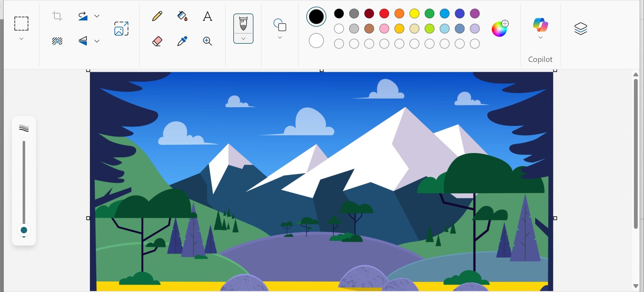Viewport: 644px width, 292px height.
Task: Select the Pencil tool
Action: click(157, 16)
